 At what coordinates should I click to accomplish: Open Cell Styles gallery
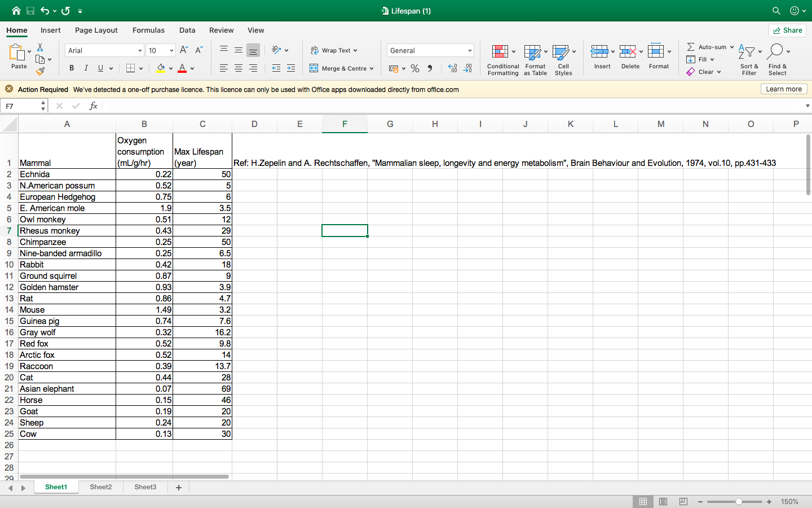(563, 59)
